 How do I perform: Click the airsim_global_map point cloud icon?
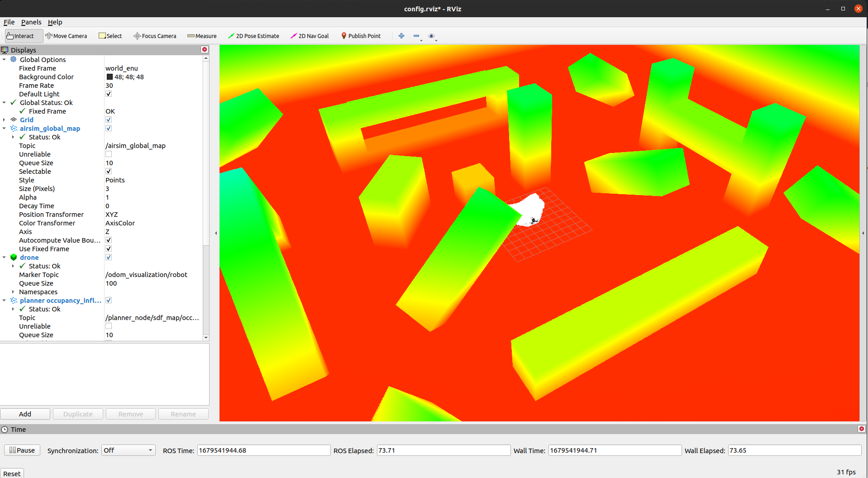pyautogui.click(x=14, y=128)
